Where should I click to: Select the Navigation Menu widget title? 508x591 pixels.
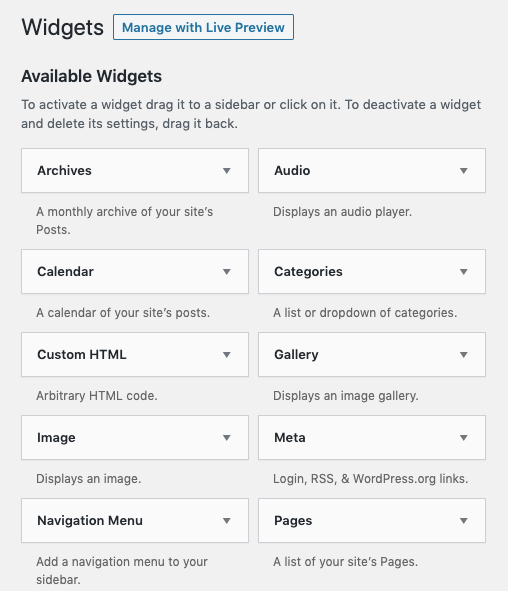90,520
